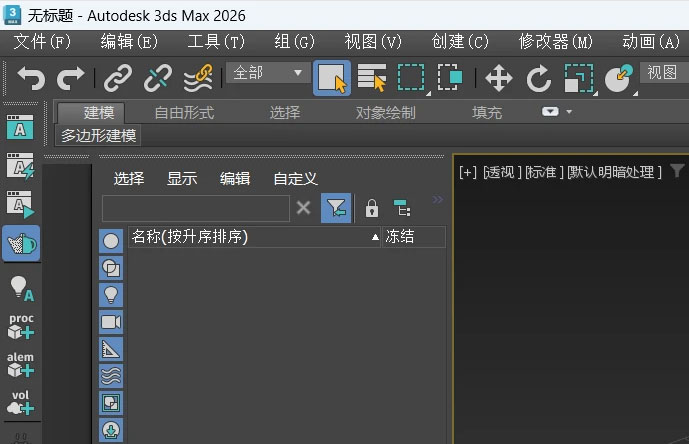Open the first A window sidebar tool
Image resolution: width=689 pixels, height=444 pixels.
20,127
